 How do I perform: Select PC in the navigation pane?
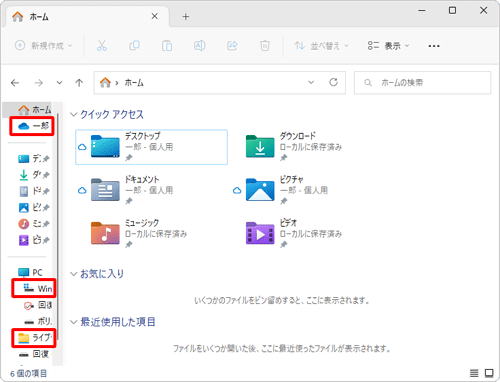(x=30, y=272)
